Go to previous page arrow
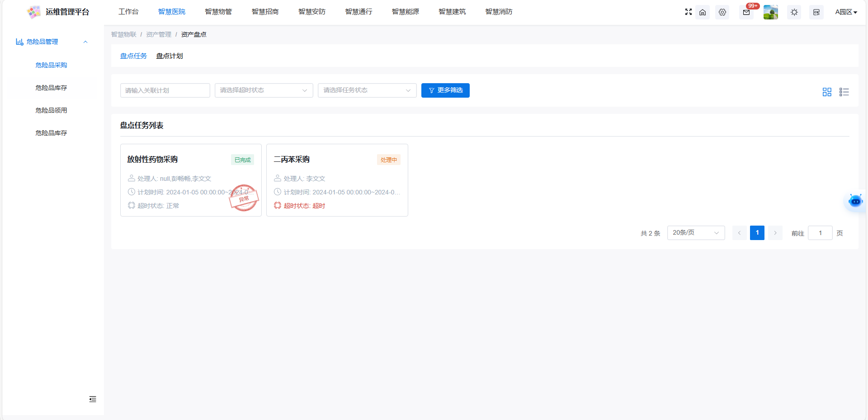Screen dimensions: 868x420 (740, 233)
